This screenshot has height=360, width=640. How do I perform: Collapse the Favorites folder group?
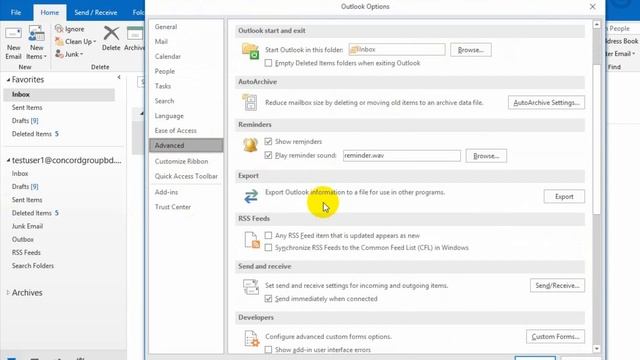pos(8,80)
